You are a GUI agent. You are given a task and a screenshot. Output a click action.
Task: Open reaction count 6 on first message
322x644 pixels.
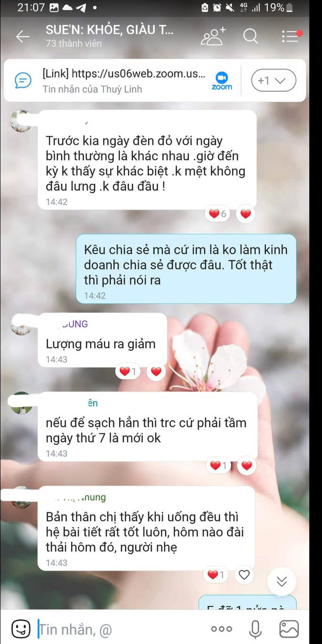tap(218, 214)
